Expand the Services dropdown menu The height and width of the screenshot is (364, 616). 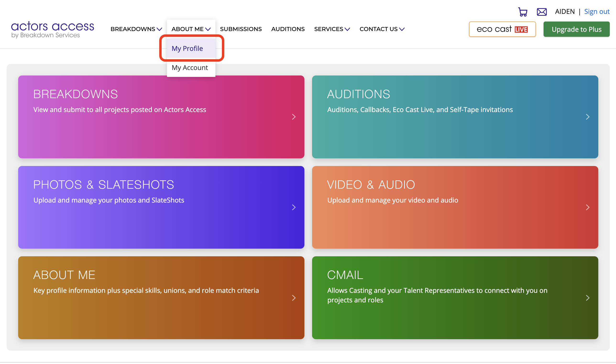pyautogui.click(x=332, y=29)
